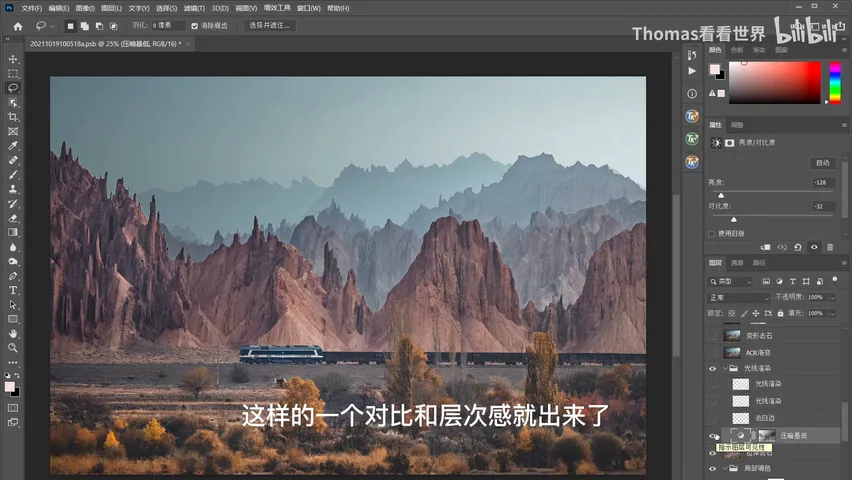The width and height of the screenshot is (852, 480).
Task: Open the green TK plugin panel icon
Action: point(692,139)
